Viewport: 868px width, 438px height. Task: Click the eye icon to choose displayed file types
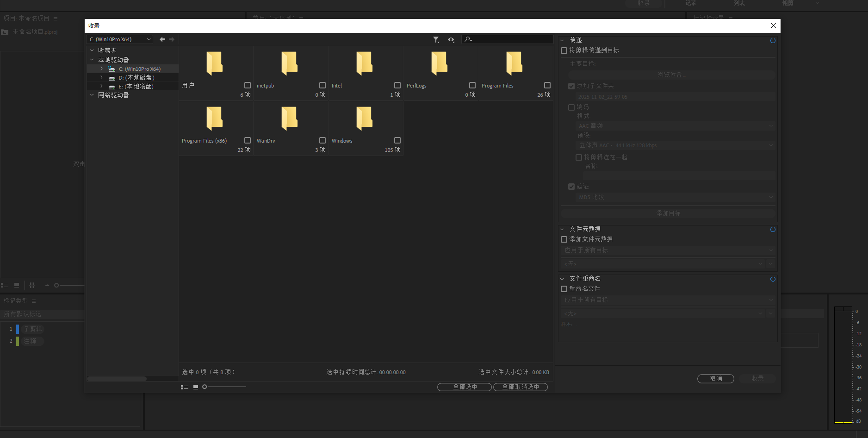(x=451, y=40)
